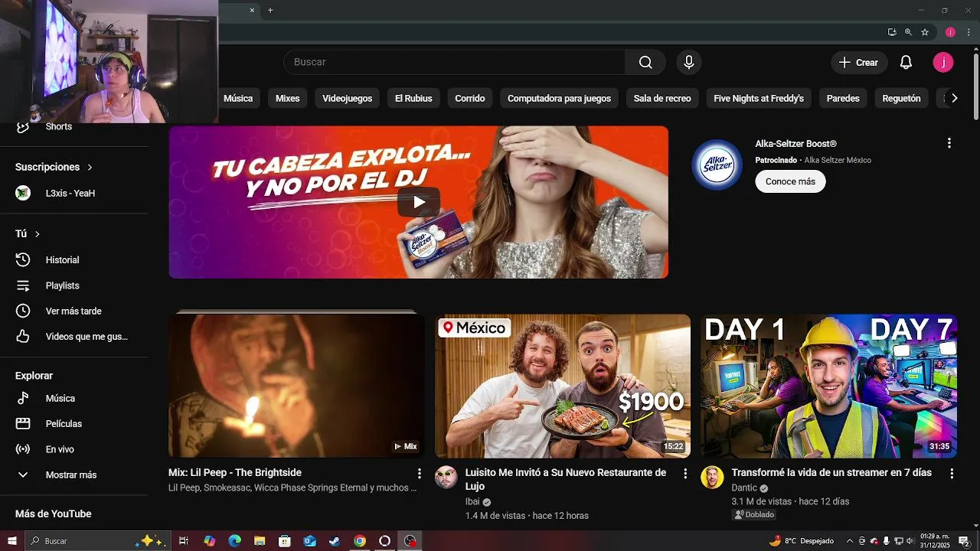Screen dimensions: 980x551
Task: Click the install app icon in address bar
Action: tap(892, 32)
